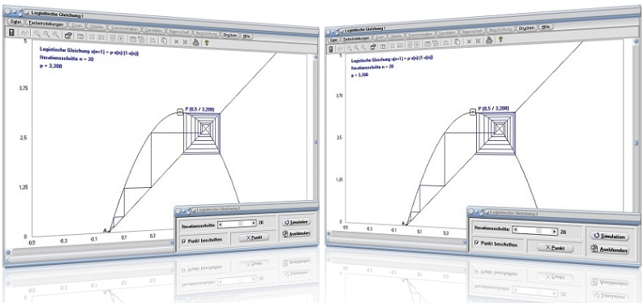Click the copy pages icon in left window toolbar
The height and width of the screenshot is (303, 644).
pyautogui.click(x=164, y=41)
